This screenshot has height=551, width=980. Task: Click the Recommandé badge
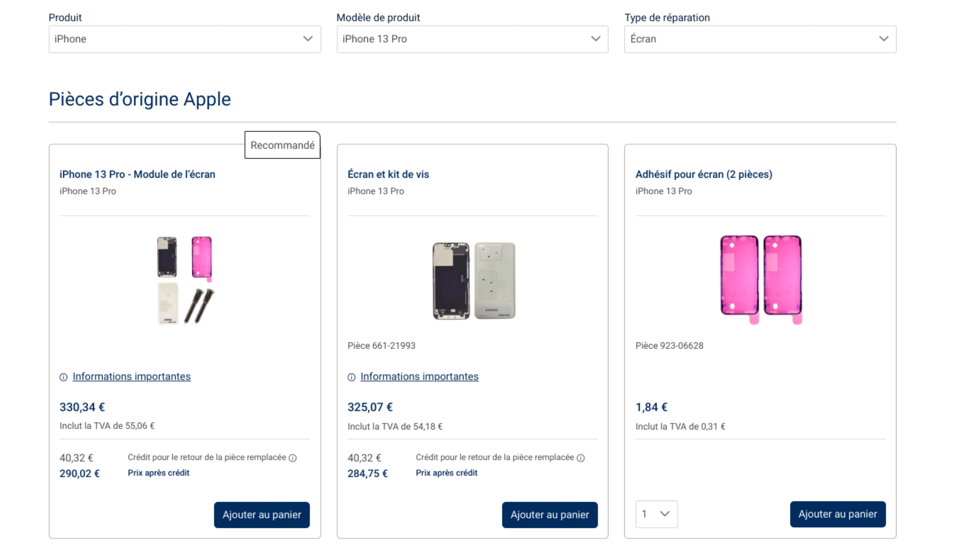pos(282,145)
